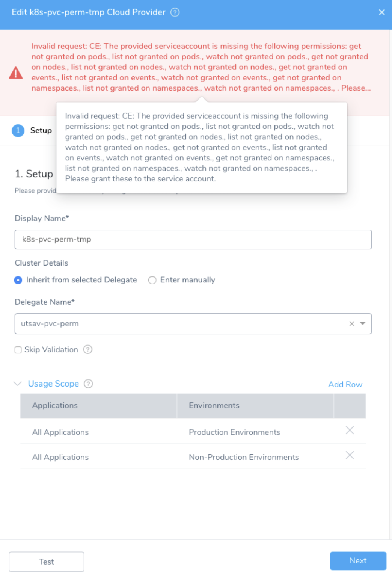Viewport: 392px width, 574px height.
Task: Clear the utsav-pvc-perm delegate selection
Action: pyautogui.click(x=352, y=324)
